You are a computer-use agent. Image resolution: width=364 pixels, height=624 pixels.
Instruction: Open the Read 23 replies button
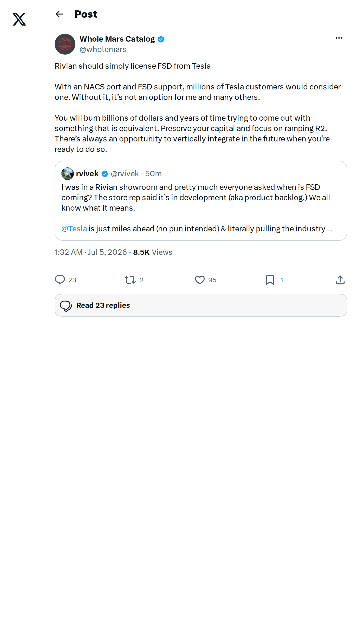pos(201,305)
